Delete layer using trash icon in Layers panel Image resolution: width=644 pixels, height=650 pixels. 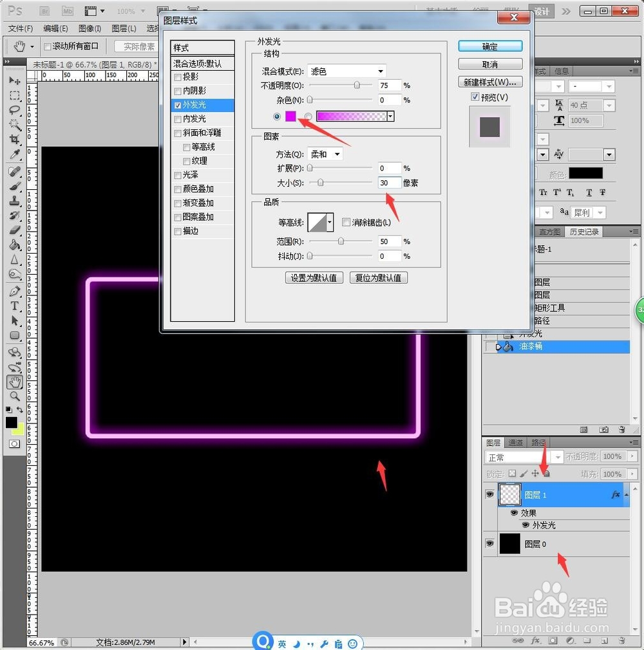tap(621, 640)
